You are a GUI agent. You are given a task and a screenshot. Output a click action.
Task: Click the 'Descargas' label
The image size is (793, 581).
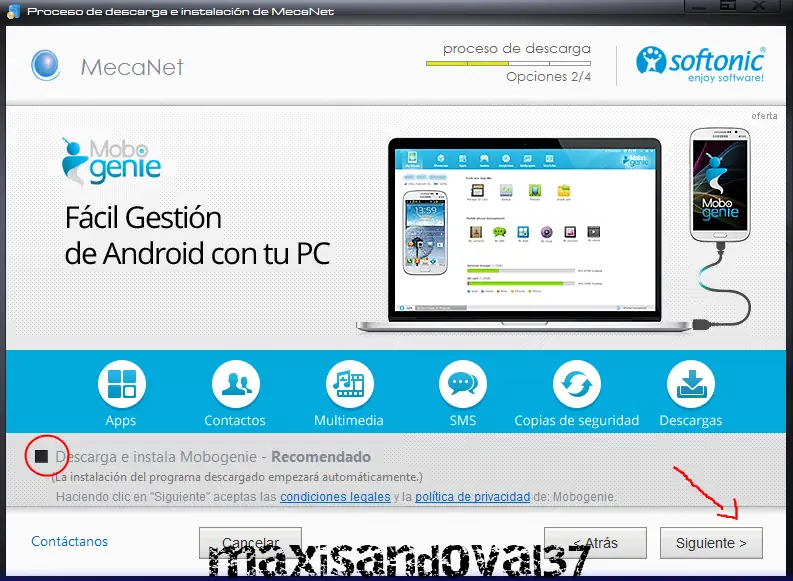(x=691, y=421)
